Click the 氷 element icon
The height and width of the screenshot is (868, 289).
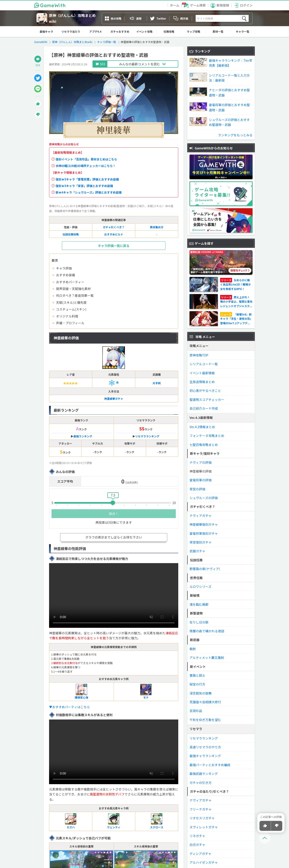112,382
